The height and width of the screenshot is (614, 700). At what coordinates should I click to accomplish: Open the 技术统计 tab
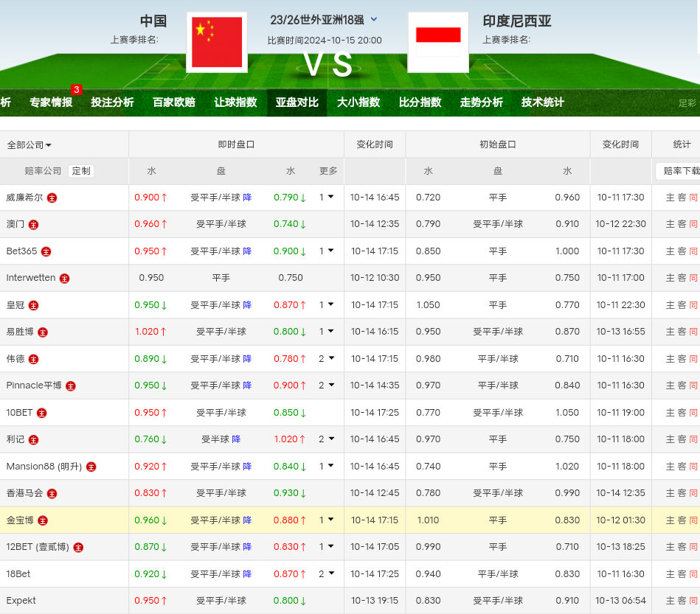pyautogui.click(x=543, y=102)
